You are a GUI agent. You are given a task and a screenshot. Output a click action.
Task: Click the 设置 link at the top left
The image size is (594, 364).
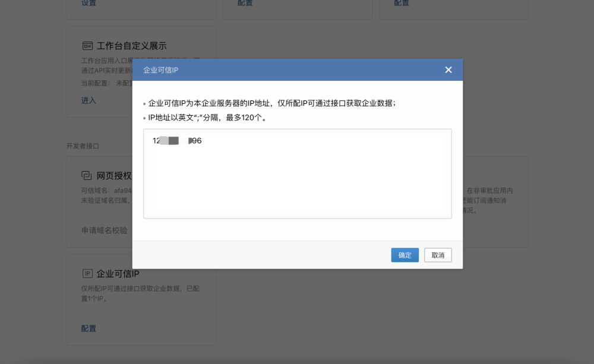click(x=89, y=3)
